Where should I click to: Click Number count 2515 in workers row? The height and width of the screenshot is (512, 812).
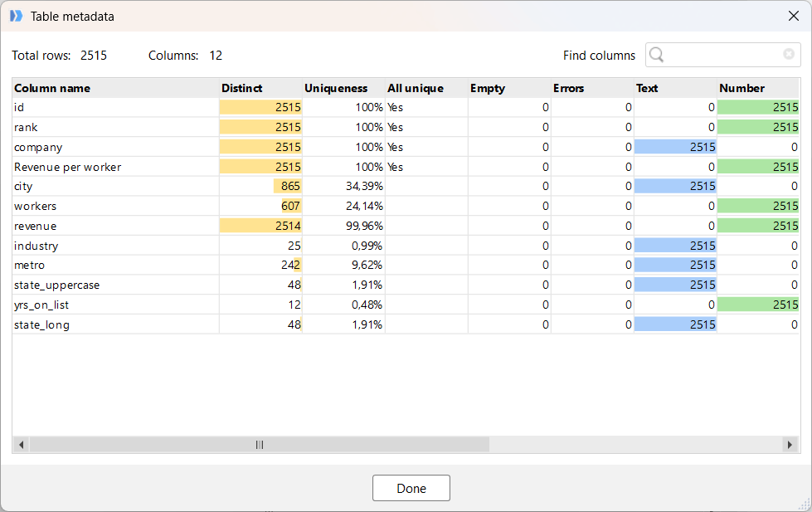click(x=785, y=207)
